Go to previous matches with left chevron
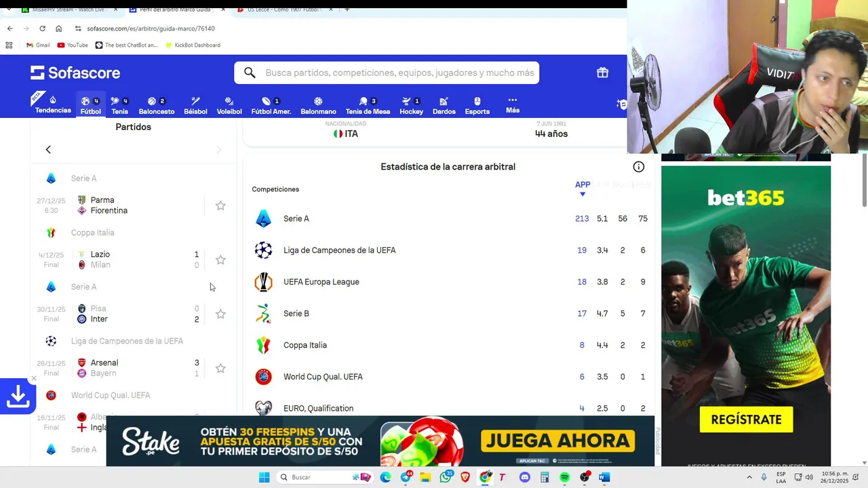 pyautogui.click(x=48, y=149)
